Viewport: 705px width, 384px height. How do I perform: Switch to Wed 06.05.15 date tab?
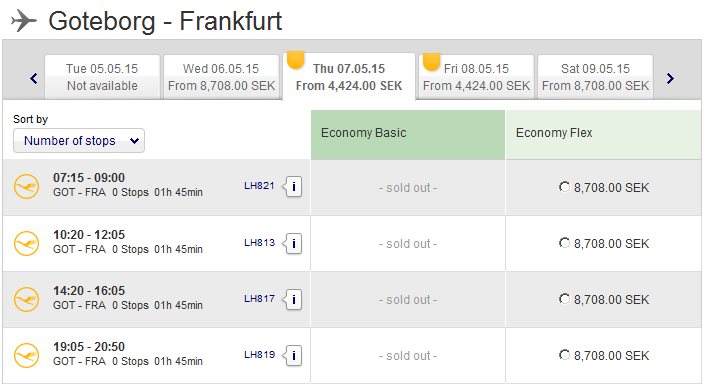click(x=221, y=77)
